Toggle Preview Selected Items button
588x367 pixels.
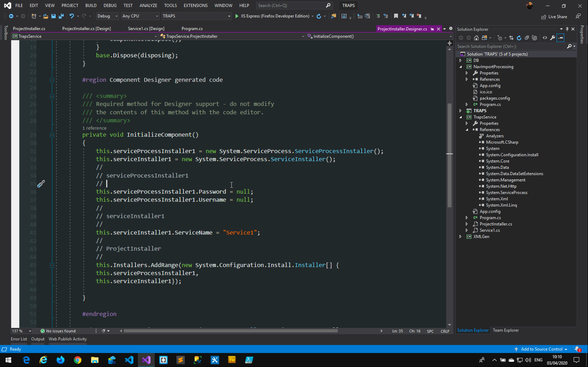560,38
